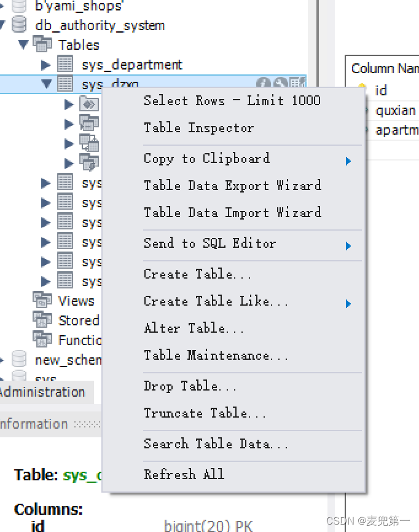The width and height of the screenshot is (419, 532).
Task: Click the wrench icon beside sys_dzxq
Action: coord(280,82)
